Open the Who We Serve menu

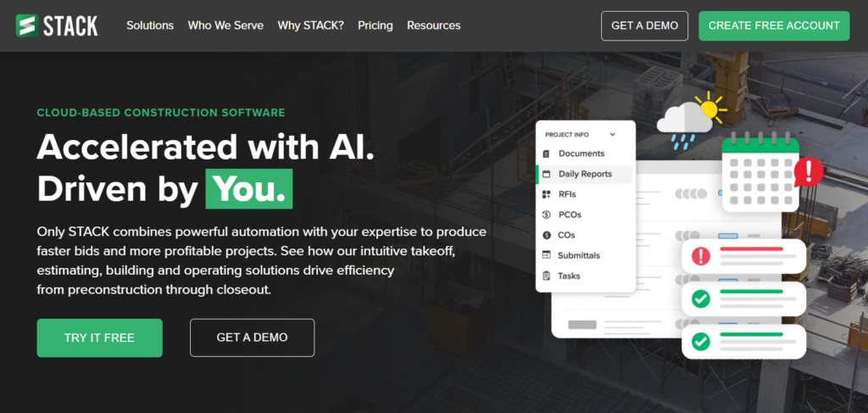[x=225, y=25]
